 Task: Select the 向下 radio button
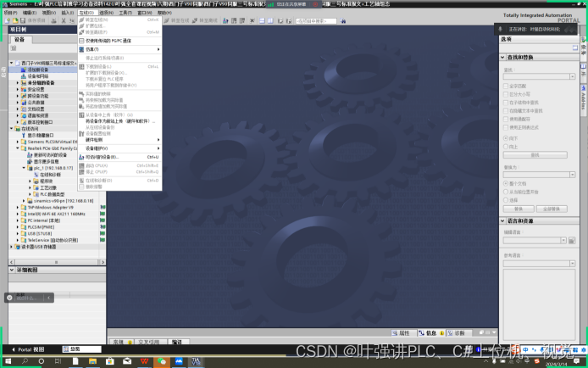coord(506,138)
